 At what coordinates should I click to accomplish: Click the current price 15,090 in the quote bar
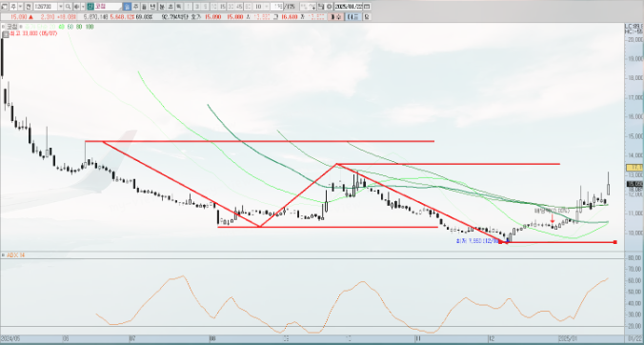point(19,17)
